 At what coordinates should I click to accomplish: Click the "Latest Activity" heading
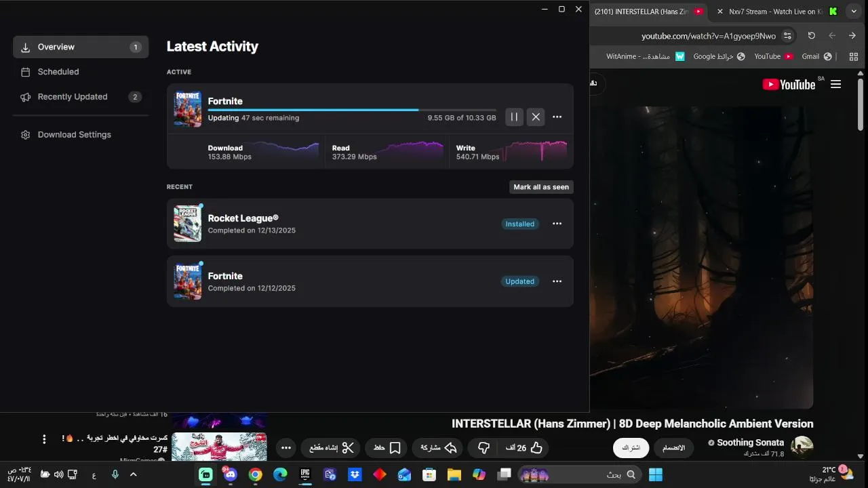pyautogui.click(x=212, y=46)
